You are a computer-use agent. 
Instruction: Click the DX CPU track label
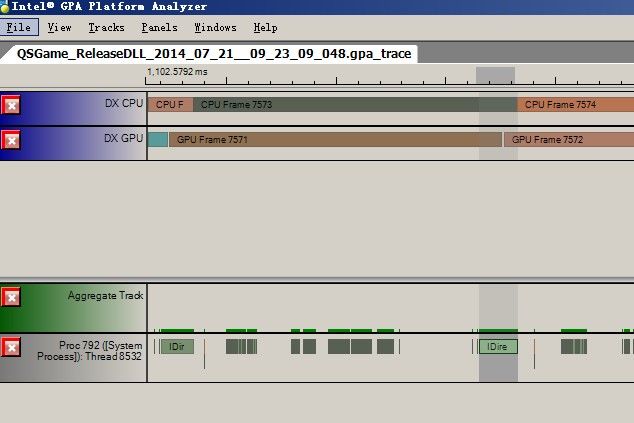click(x=124, y=104)
